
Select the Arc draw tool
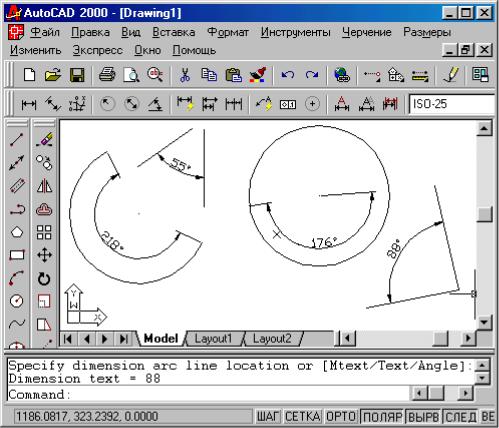(x=17, y=278)
